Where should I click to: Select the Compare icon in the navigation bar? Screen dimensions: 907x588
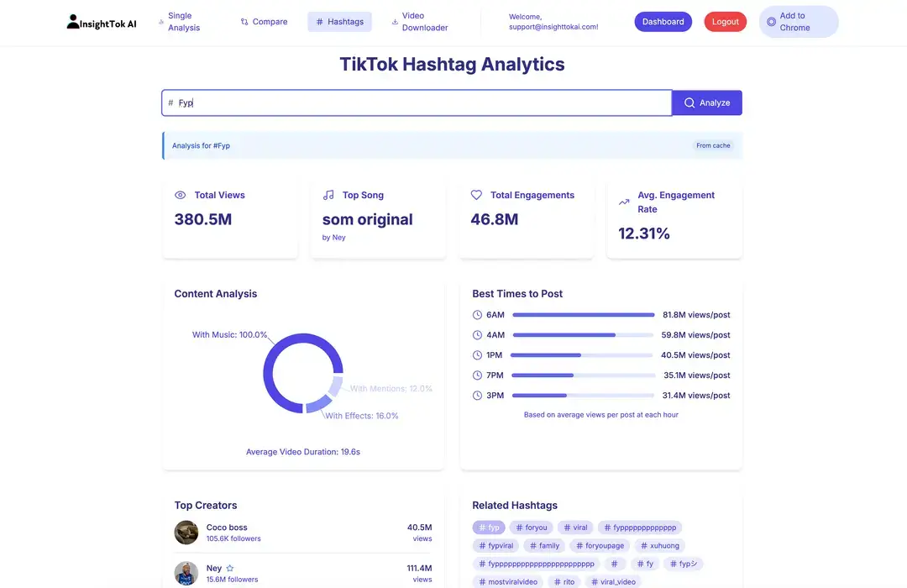(x=243, y=21)
